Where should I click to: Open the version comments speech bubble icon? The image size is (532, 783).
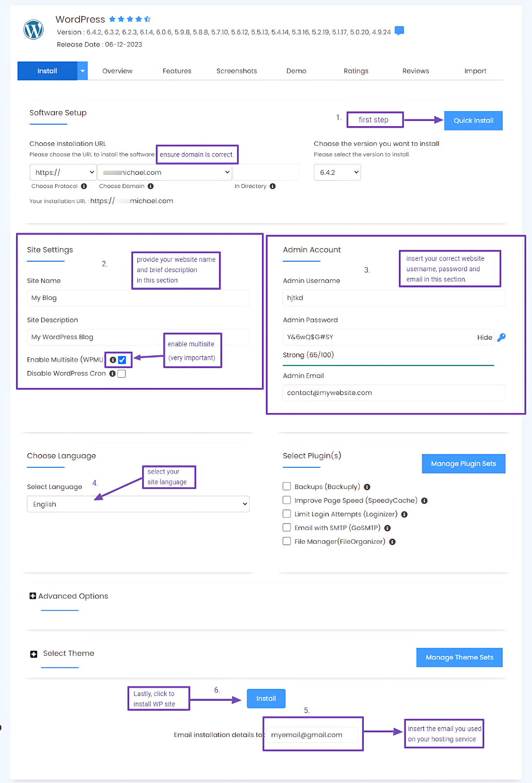399,31
